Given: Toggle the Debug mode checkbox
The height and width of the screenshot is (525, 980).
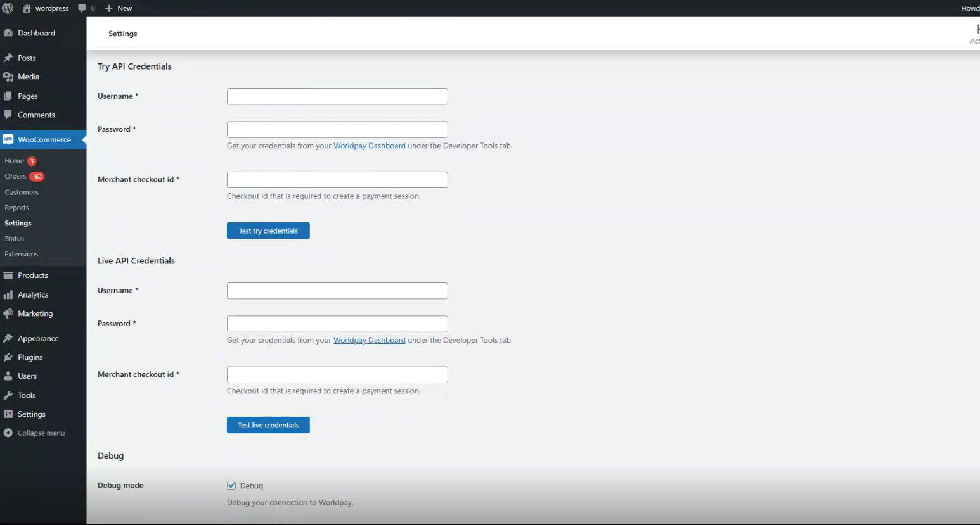Looking at the screenshot, I should (231, 485).
